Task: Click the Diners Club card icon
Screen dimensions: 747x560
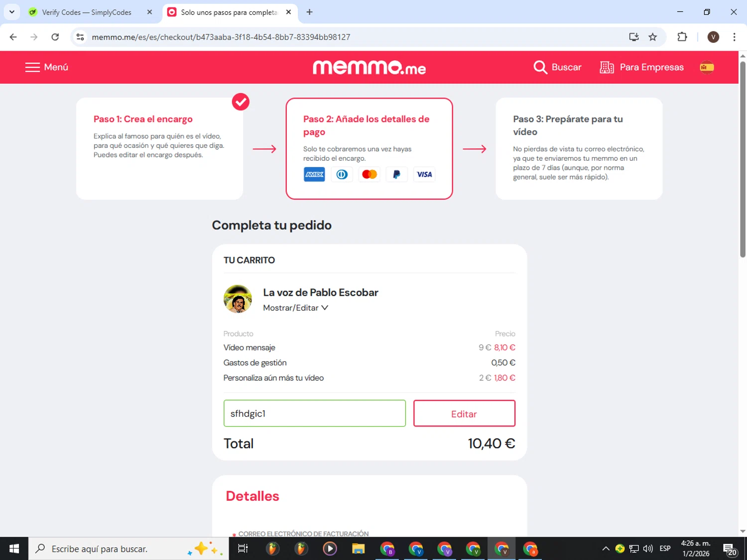Action: tap(342, 174)
